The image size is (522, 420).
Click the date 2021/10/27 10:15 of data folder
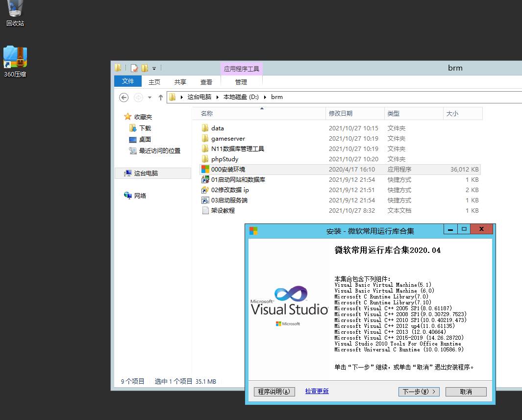[353, 128]
